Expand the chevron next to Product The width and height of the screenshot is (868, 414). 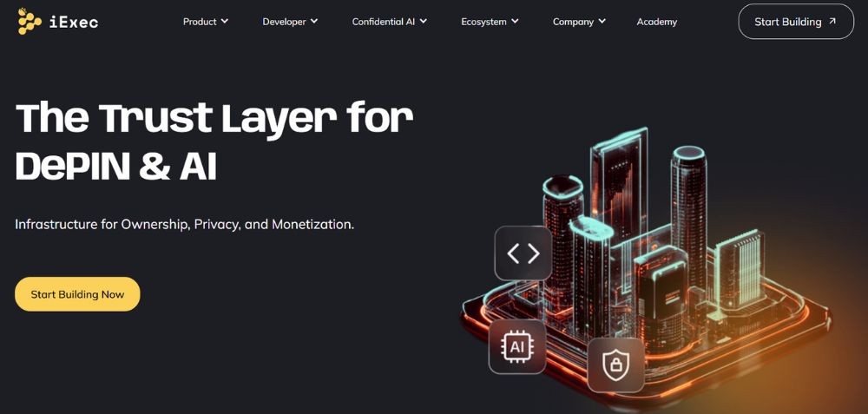tap(225, 21)
